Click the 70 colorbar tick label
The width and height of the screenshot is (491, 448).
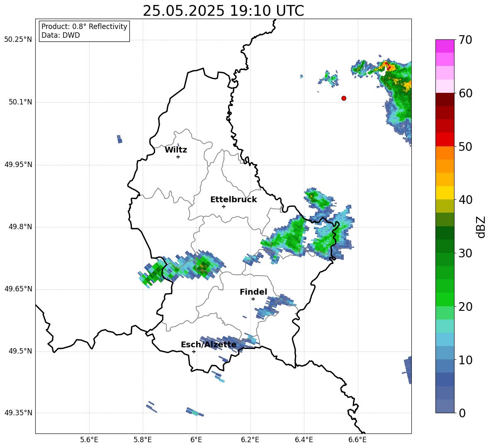tap(465, 40)
